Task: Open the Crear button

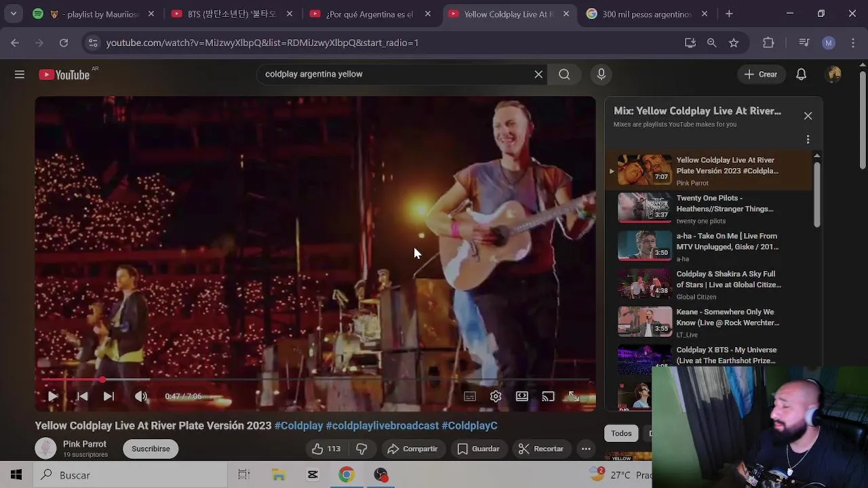Action: [x=761, y=75]
